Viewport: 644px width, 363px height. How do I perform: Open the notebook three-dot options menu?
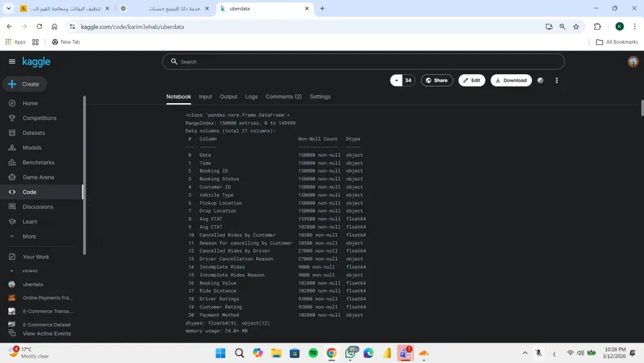(556, 81)
